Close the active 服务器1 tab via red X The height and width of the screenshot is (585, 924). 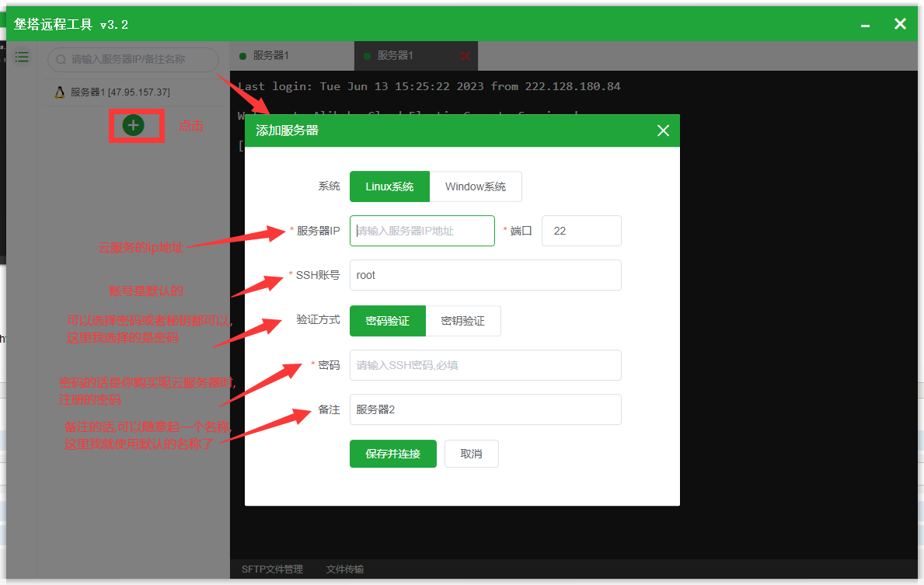tap(465, 56)
